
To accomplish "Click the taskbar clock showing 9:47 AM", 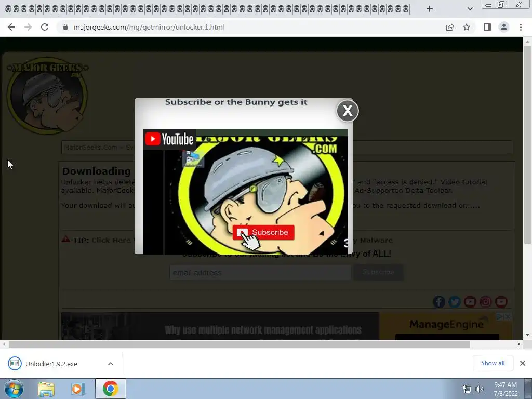I will (505, 389).
